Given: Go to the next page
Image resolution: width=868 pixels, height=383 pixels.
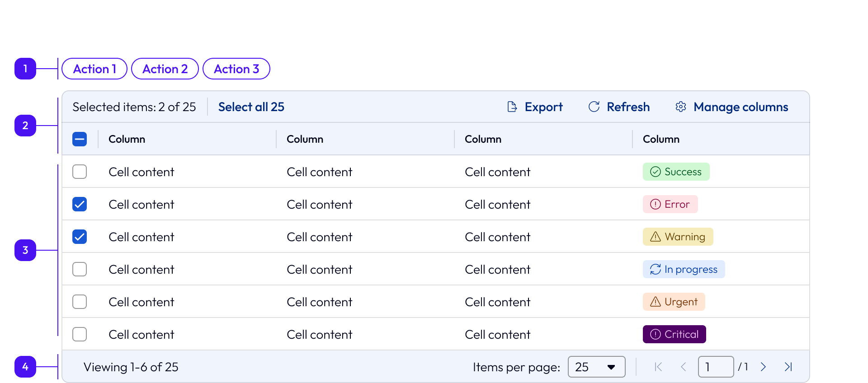Looking at the screenshot, I should point(763,367).
